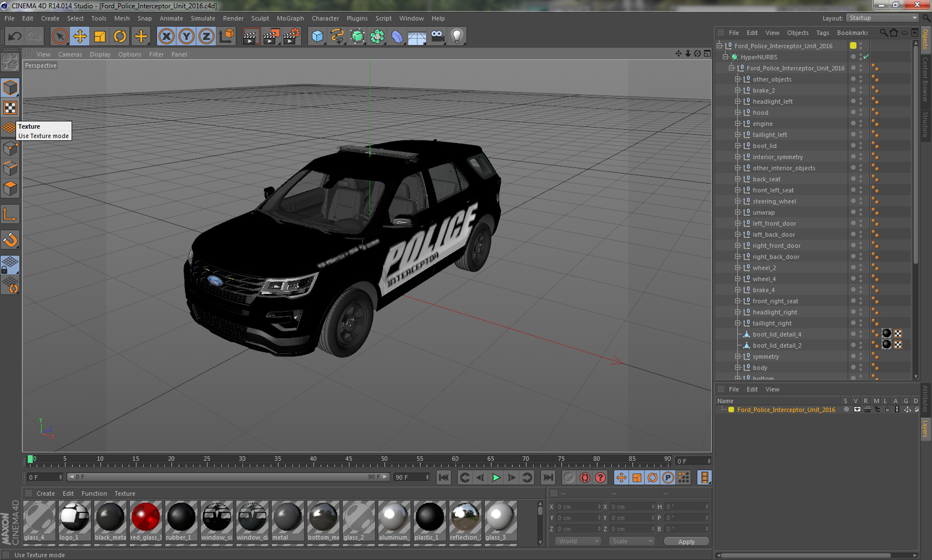Click the Apply button
The height and width of the screenshot is (560, 932).
686,542
